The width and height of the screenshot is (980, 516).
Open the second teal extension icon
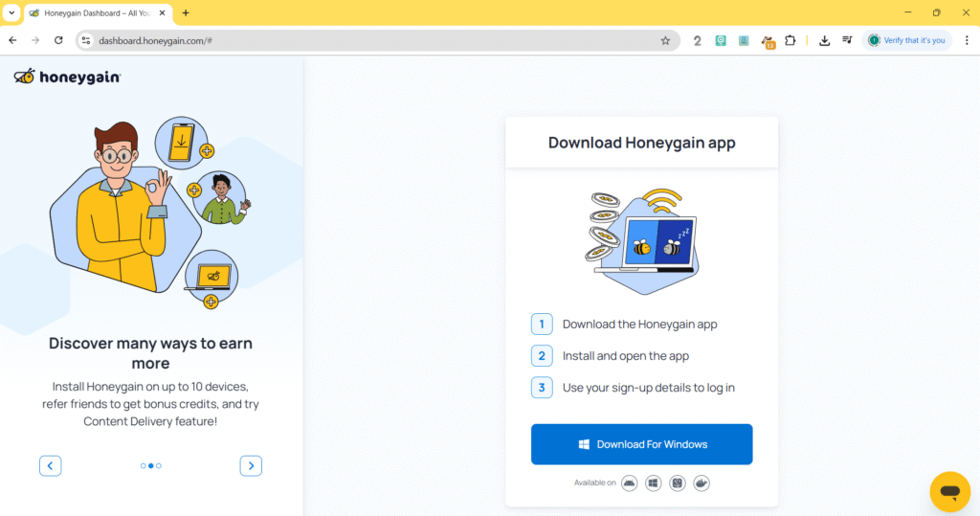pyautogui.click(x=744, y=40)
